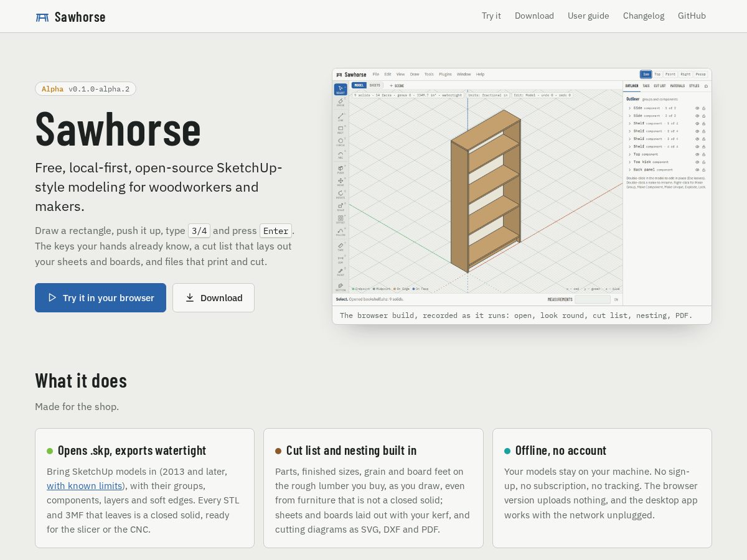Expand the Side 2 of 2 row
Screen dimensions: 747x560
point(630,116)
